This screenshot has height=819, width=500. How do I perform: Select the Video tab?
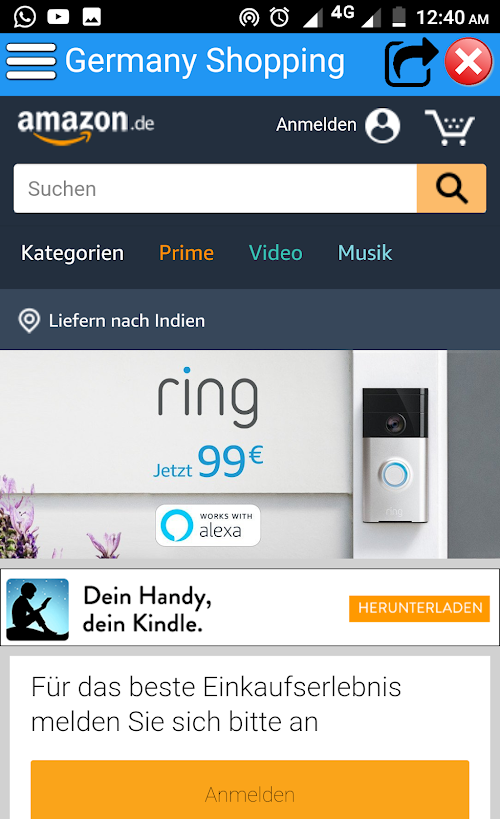[x=275, y=253]
